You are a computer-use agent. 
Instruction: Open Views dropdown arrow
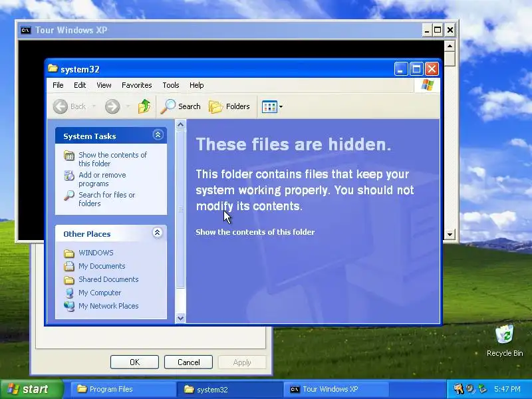[281, 106]
